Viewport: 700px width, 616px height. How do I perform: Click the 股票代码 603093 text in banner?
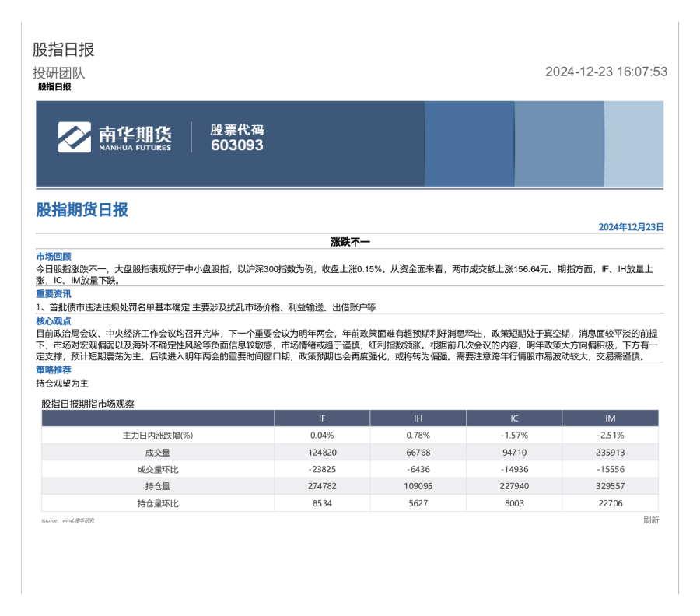coord(237,138)
